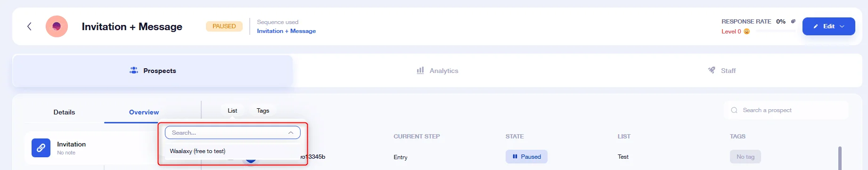Click the magnifier icon in prospect search
Image resolution: width=868 pixels, height=170 pixels.
pos(734,110)
